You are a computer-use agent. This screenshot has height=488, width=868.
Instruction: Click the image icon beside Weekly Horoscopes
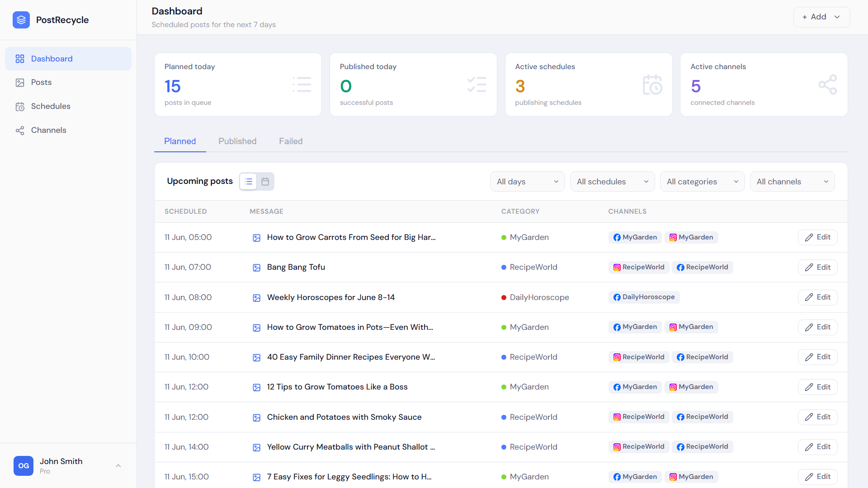click(x=256, y=298)
